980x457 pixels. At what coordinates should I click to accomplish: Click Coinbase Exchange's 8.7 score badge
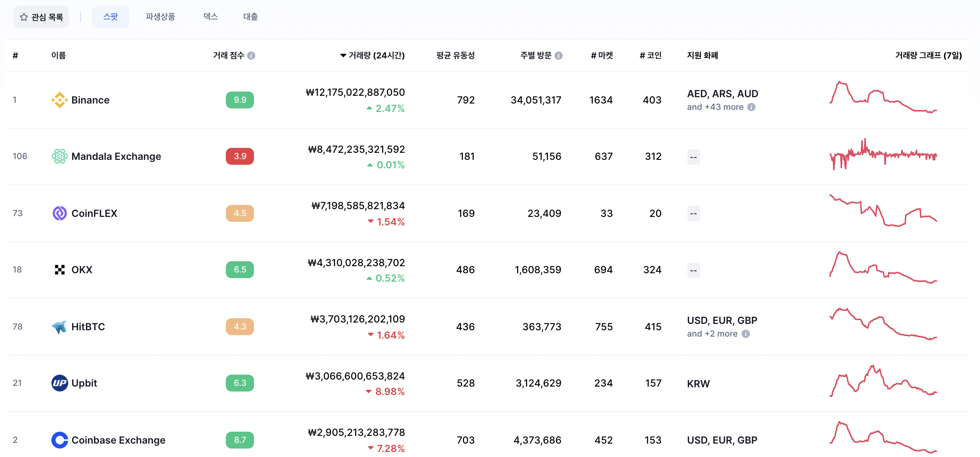tap(240, 440)
